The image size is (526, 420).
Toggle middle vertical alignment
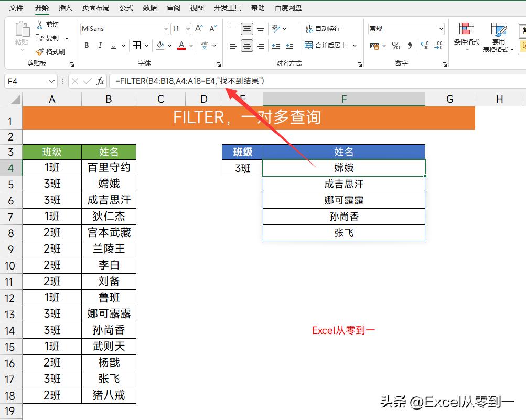[246, 28]
